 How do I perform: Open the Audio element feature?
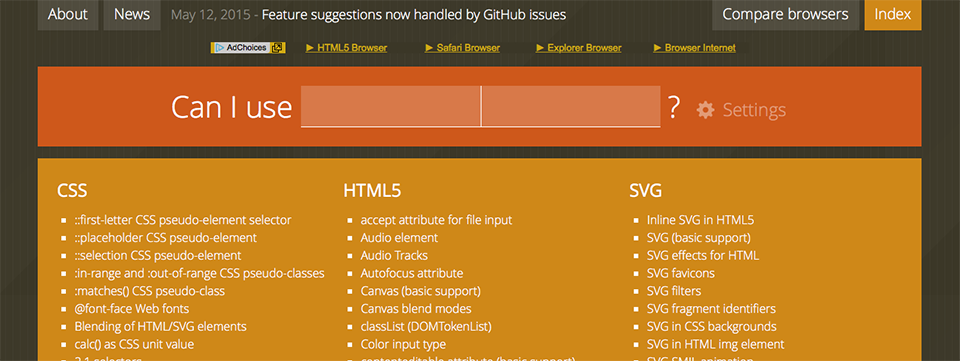(399, 237)
